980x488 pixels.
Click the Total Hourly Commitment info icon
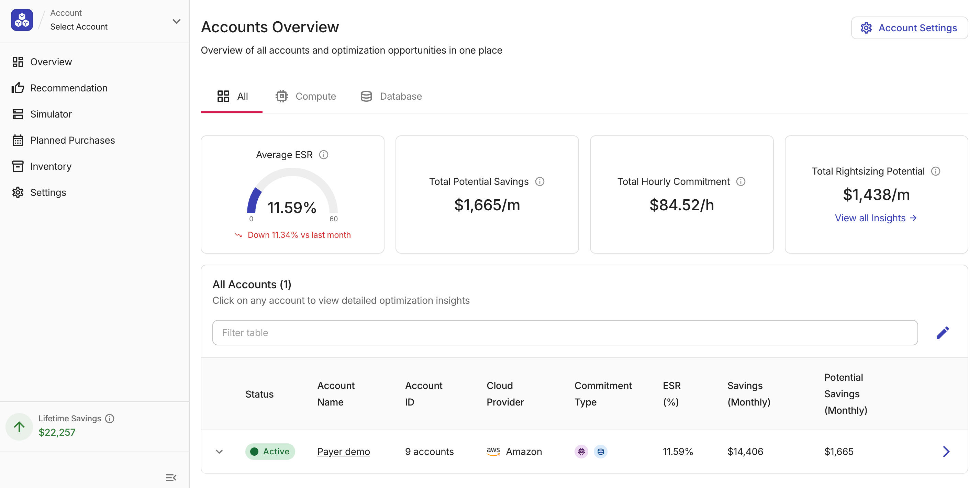(x=740, y=181)
